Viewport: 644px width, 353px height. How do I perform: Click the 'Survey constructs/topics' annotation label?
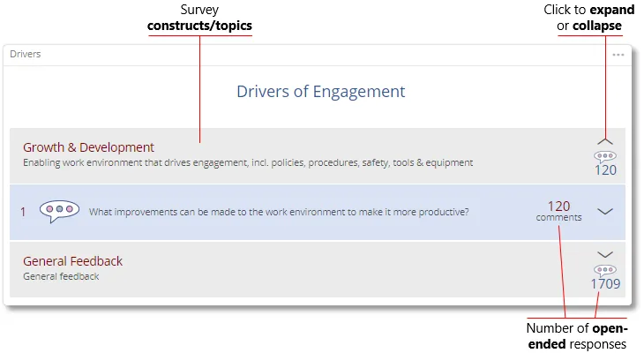(199, 18)
